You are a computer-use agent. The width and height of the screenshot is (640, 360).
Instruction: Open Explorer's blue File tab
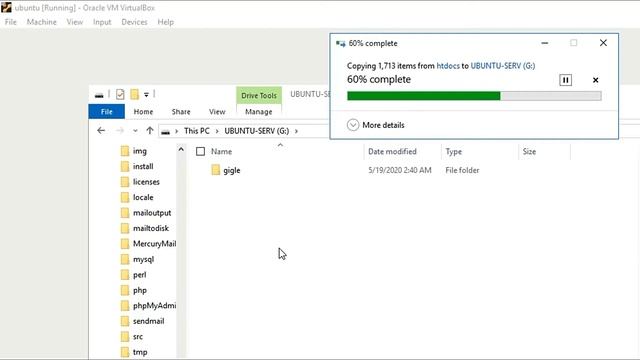[x=107, y=111]
